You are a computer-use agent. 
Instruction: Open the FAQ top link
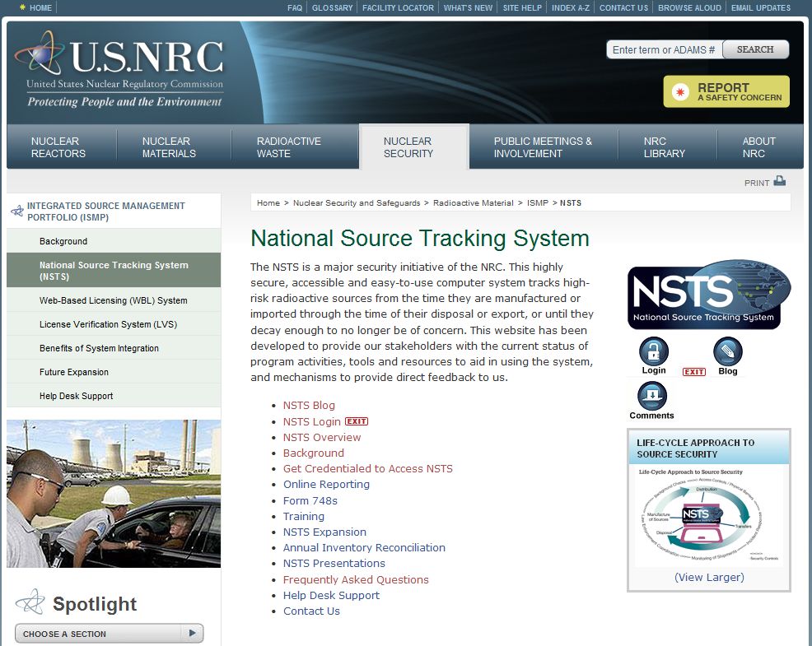(x=295, y=7)
